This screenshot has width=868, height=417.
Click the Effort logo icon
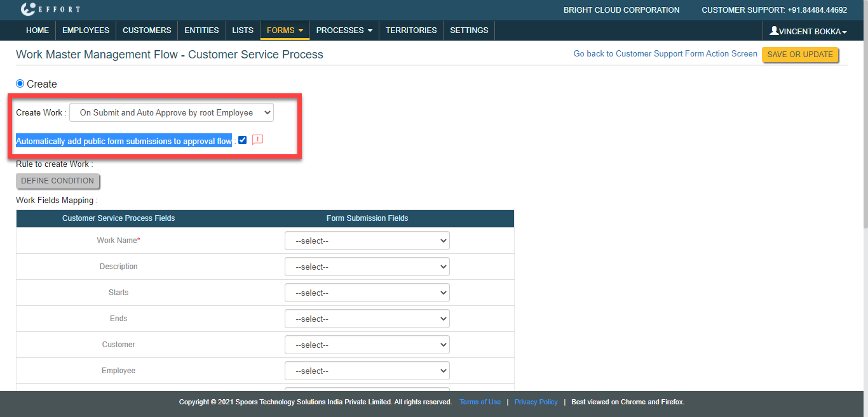(x=28, y=10)
